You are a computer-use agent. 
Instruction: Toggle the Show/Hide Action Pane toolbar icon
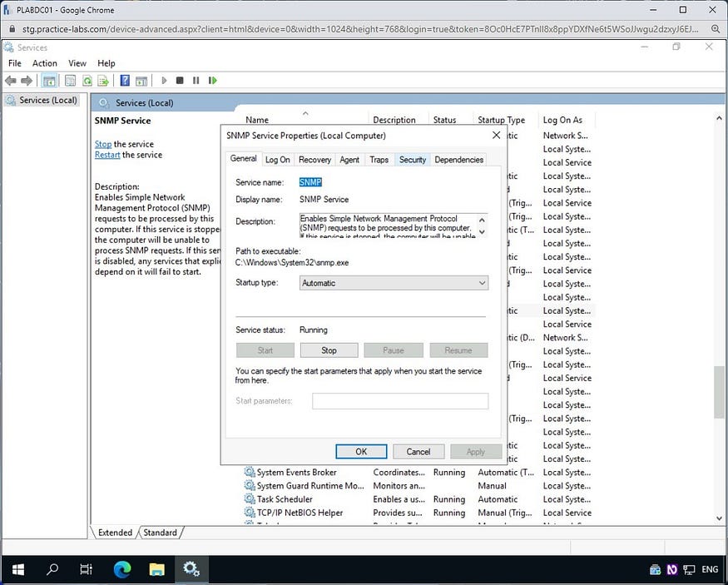click(141, 81)
